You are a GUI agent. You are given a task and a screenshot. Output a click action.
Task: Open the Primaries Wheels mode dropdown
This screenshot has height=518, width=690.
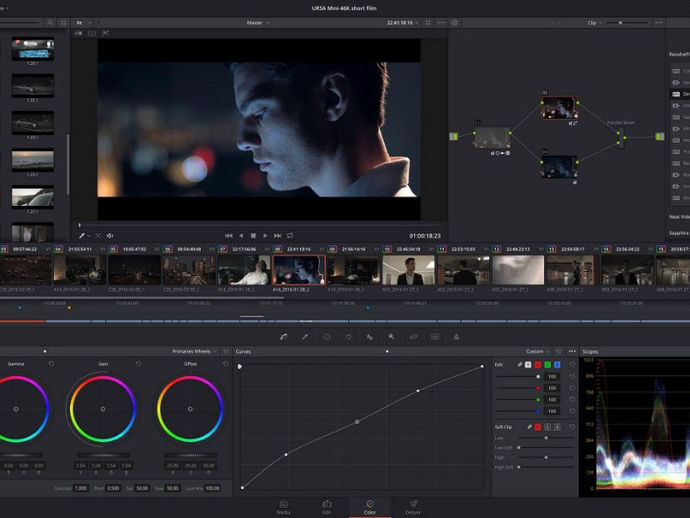pos(196,351)
